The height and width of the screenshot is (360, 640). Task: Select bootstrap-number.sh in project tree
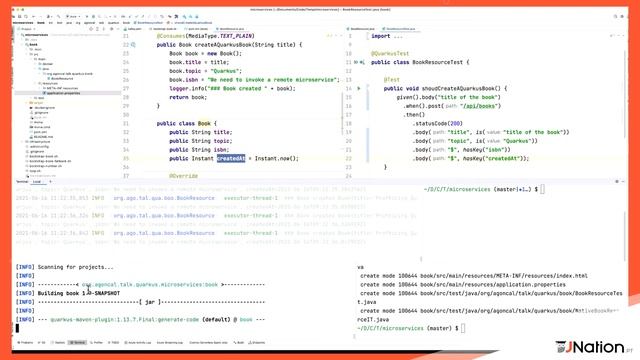(46, 166)
